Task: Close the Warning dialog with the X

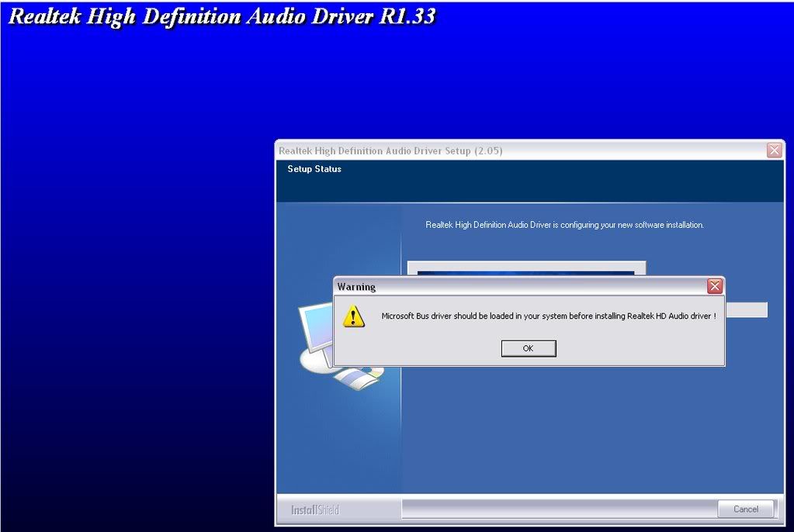Action: 714,286
